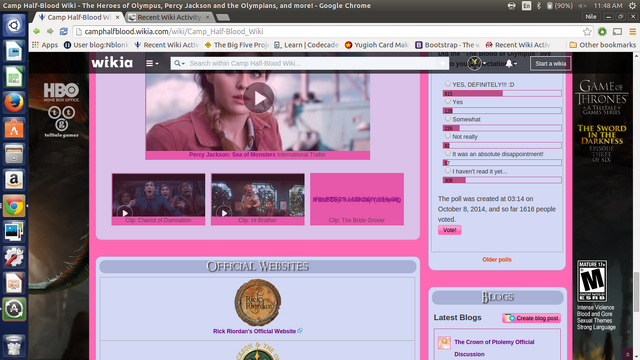Open Rick Riordan's Official Website link
640x360 pixels.
(254, 331)
